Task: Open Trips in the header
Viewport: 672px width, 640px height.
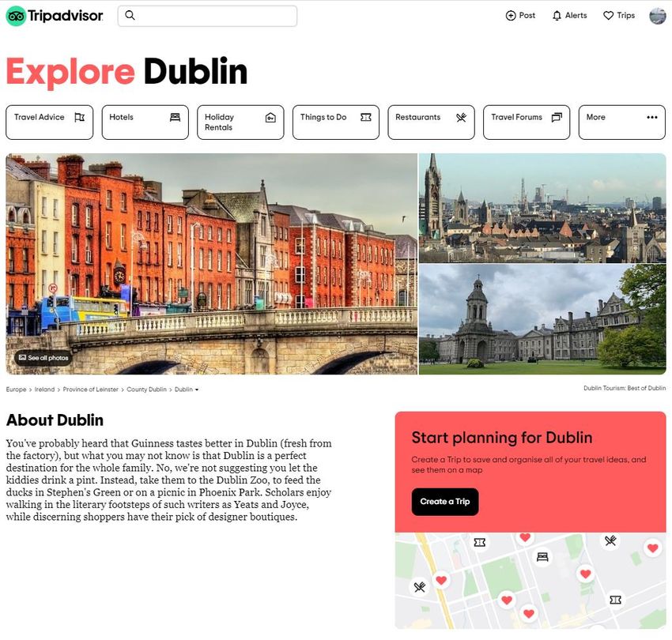Action: pyautogui.click(x=619, y=16)
